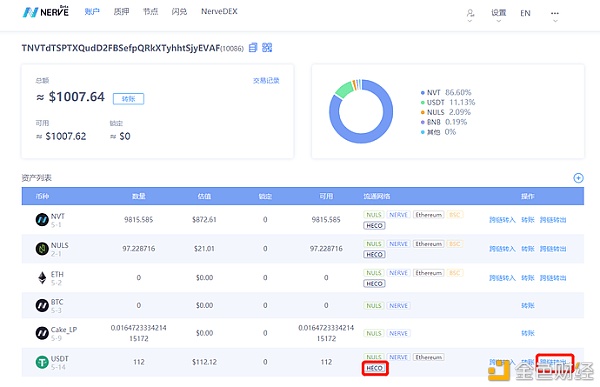Click the NVT valuation $872.61
The image size is (600, 387).
(204, 220)
